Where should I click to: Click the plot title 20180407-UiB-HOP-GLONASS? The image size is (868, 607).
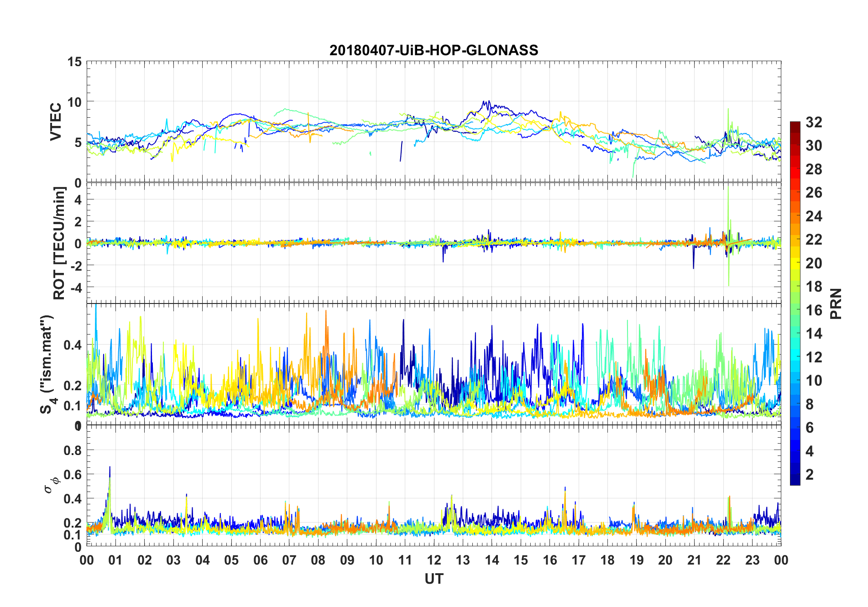click(434, 50)
